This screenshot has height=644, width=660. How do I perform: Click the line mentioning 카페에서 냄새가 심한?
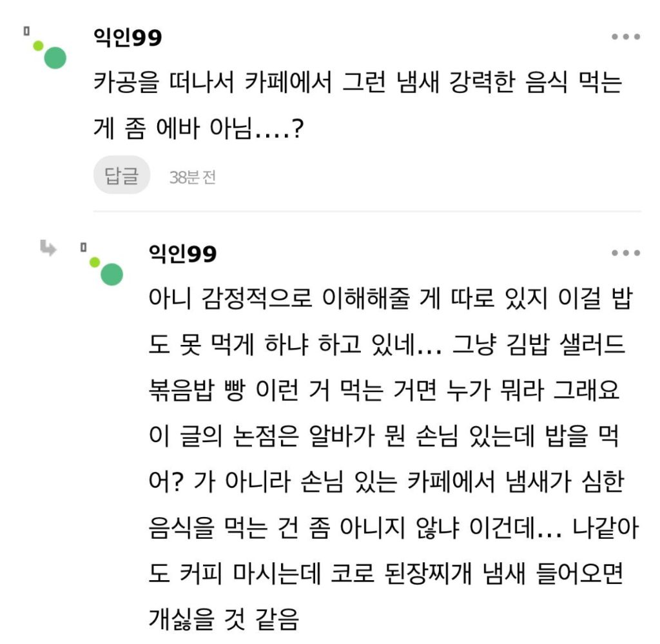coord(386,485)
